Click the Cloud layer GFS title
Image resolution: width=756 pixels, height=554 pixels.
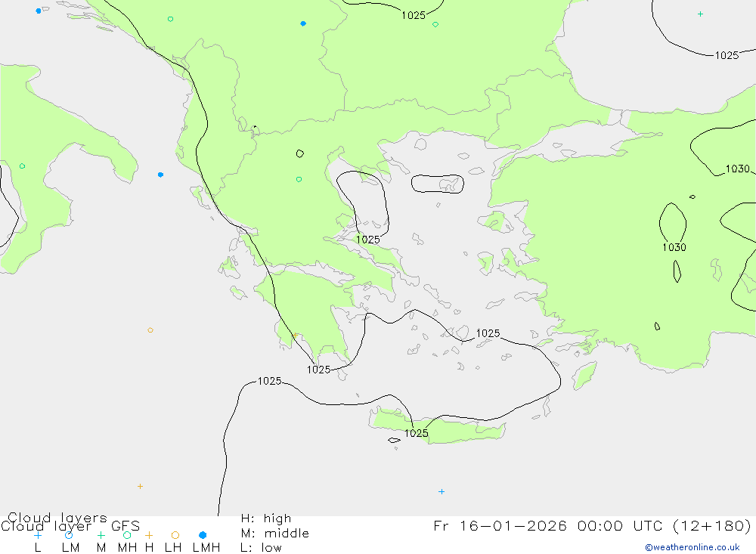(x=70, y=526)
